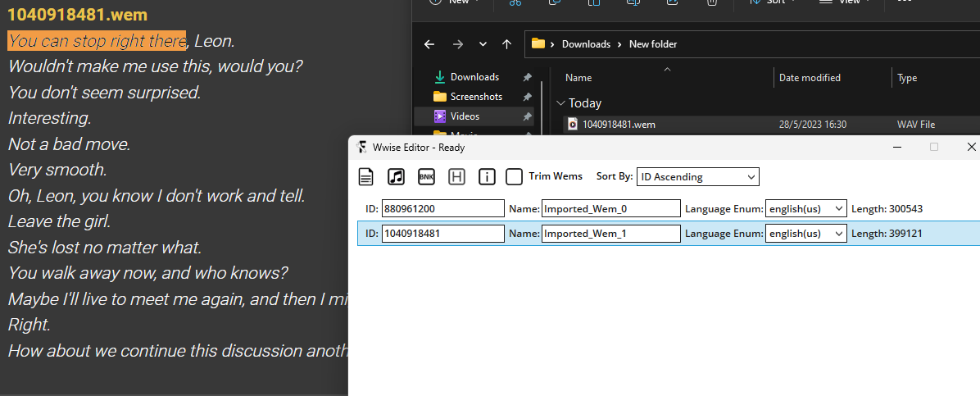Screen dimensions: 980x396
Task: Click the WAV File type cell
Action: click(915, 125)
